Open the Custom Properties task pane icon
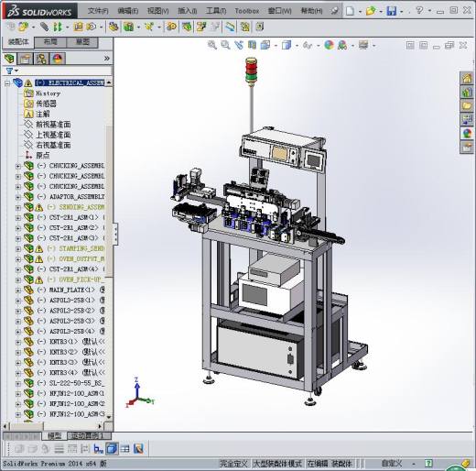 [467, 148]
